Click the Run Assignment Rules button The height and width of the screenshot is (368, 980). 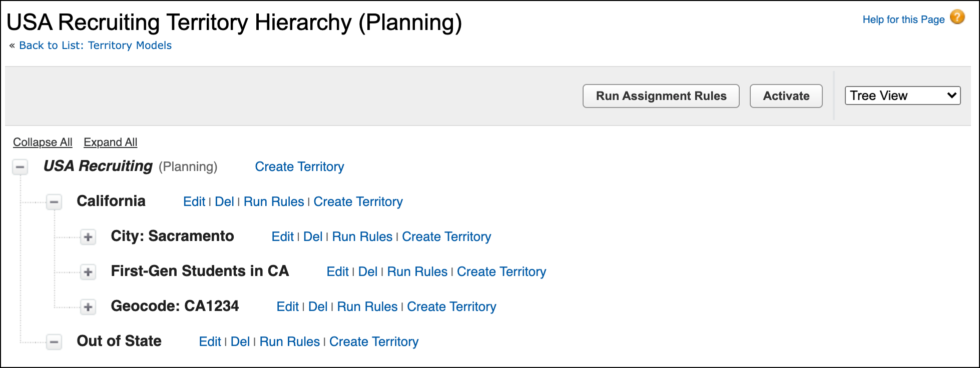tap(661, 95)
